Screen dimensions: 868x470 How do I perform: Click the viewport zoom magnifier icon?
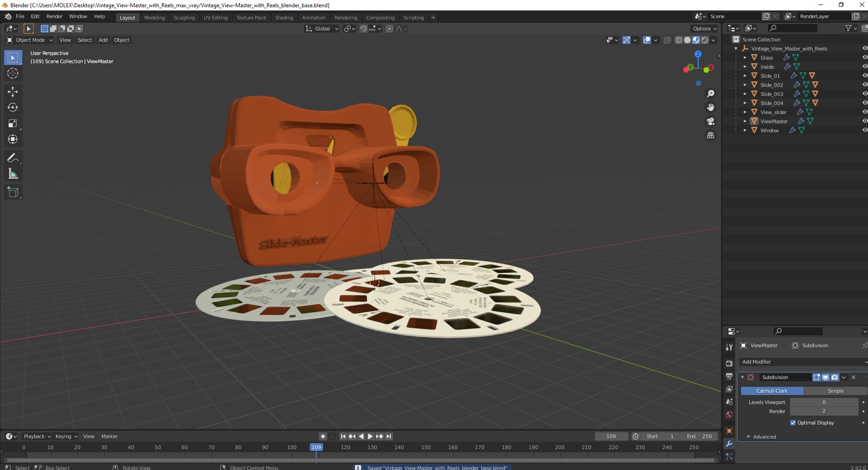click(710, 94)
